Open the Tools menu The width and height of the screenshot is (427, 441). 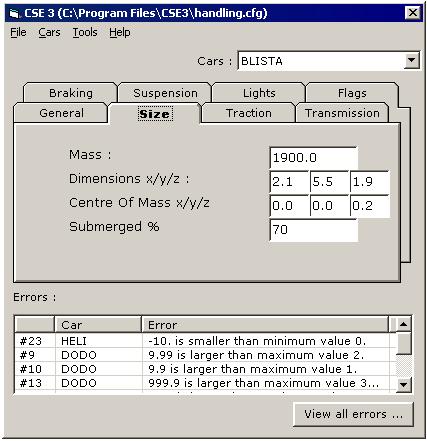85,32
